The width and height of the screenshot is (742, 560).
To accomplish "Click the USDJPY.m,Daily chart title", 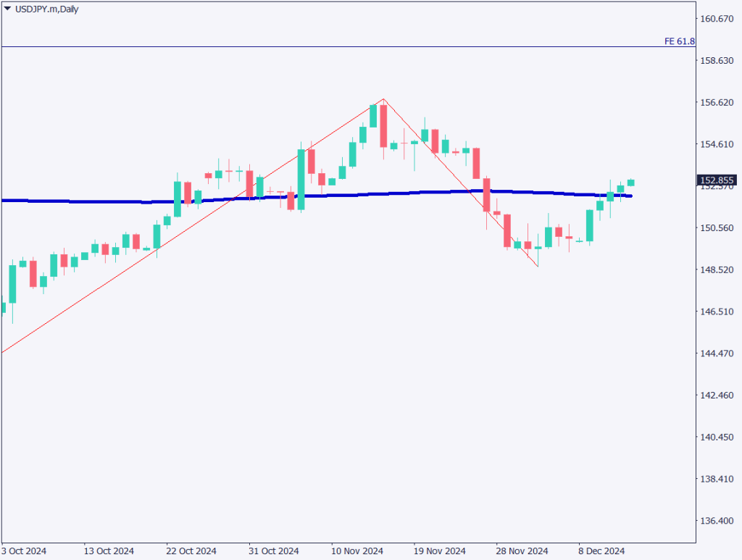I will point(46,9).
